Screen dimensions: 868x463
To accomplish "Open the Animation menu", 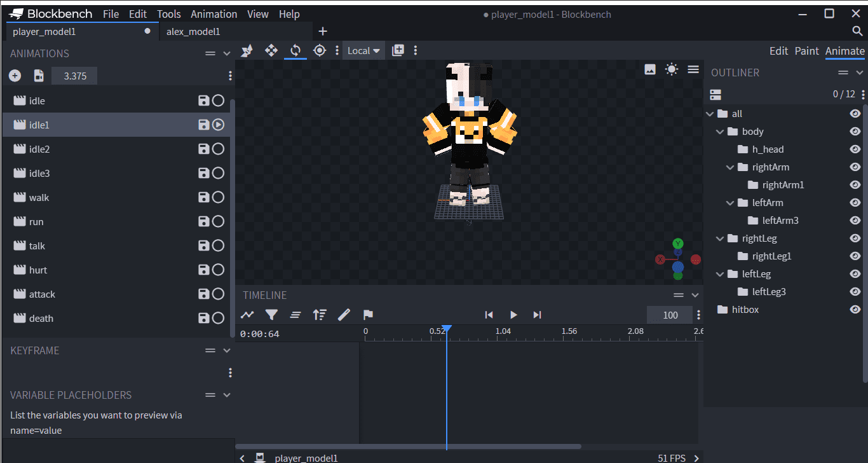I will click(214, 14).
